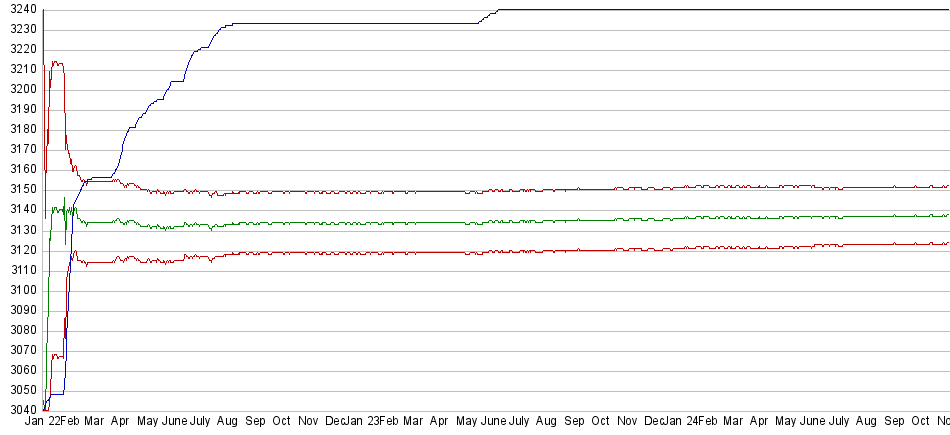Image resolution: width=950 pixels, height=435 pixels.
Task: Click the red spike peak near 3215
Action: click(x=57, y=63)
